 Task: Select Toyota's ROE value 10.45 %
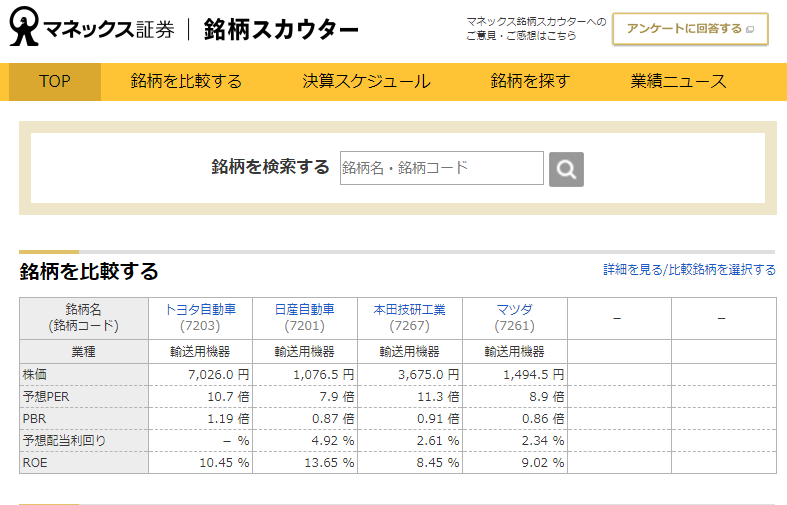coord(224,463)
